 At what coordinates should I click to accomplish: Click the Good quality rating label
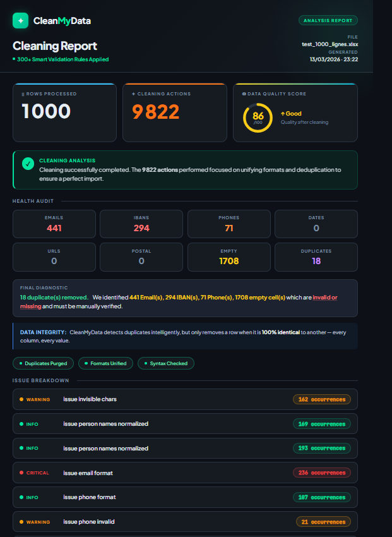[x=291, y=113]
